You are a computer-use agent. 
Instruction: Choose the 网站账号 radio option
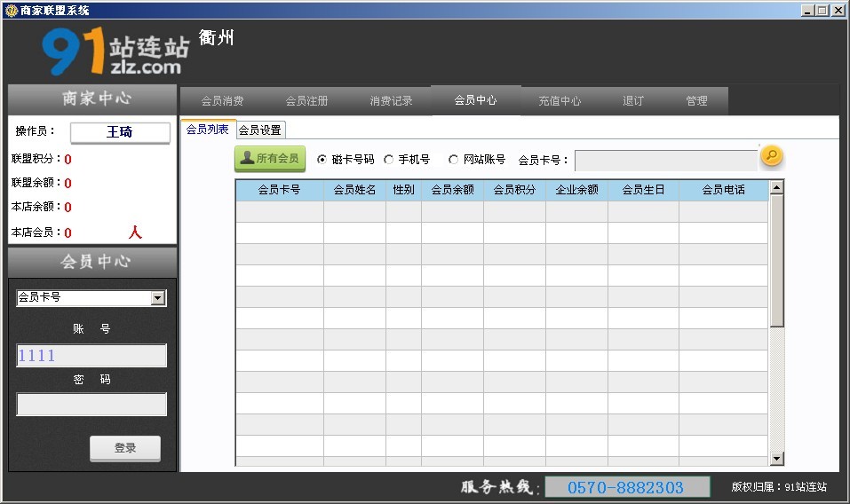pyautogui.click(x=454, y=160)
